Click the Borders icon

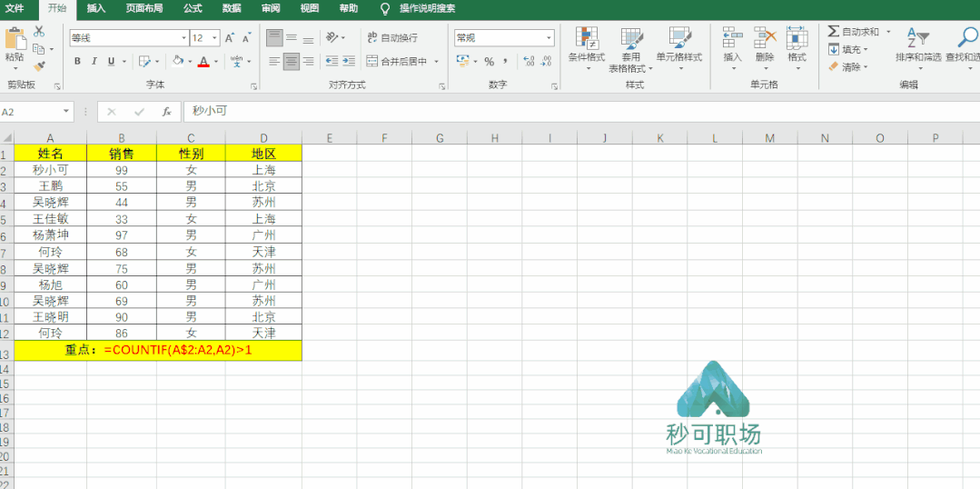[144, 61]
